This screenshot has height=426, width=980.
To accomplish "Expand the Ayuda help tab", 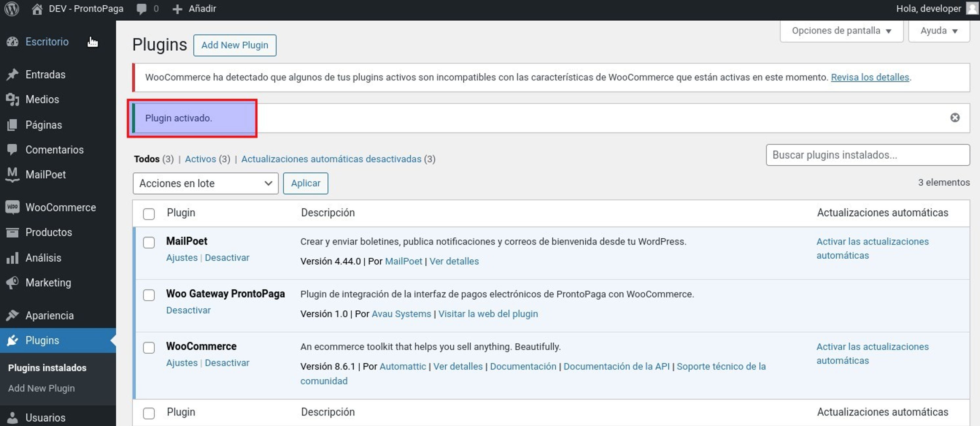I will pos(938,31).
